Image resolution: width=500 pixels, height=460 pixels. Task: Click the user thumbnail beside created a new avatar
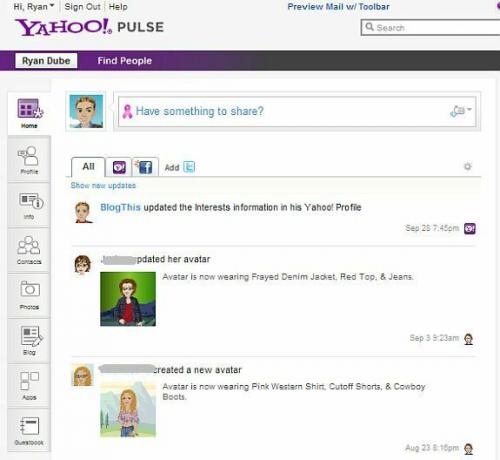click(83, 375)
